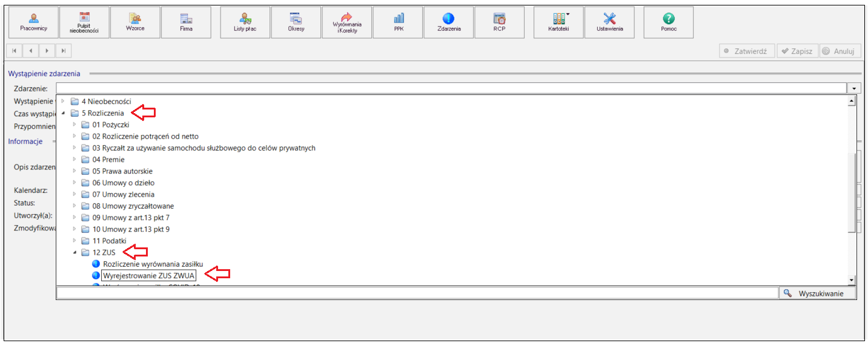Select 09 Umowy z art.13 pkt 7
This screenshot has height=346, width=868.
click(131, 217)
